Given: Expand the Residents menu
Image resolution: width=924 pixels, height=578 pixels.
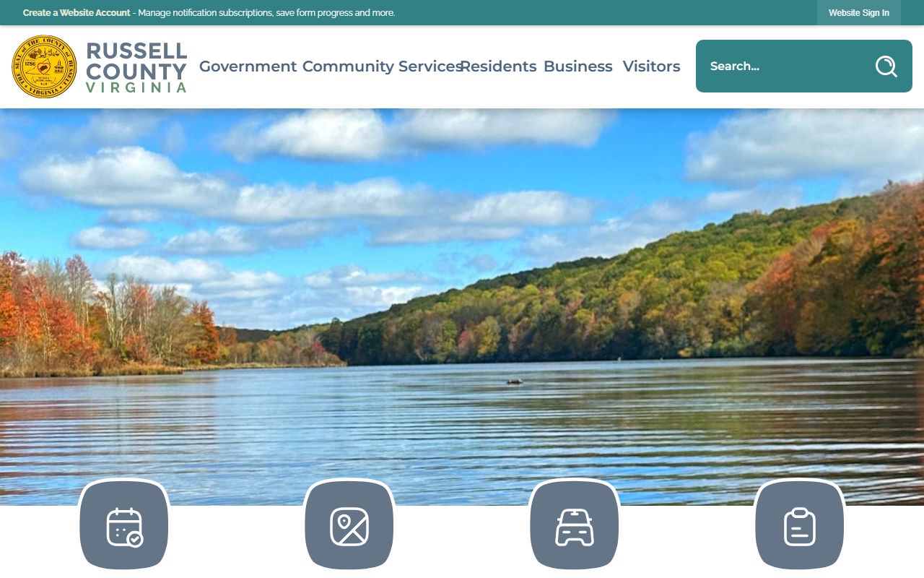Looking at the screenshot, I should coord(499,66).
